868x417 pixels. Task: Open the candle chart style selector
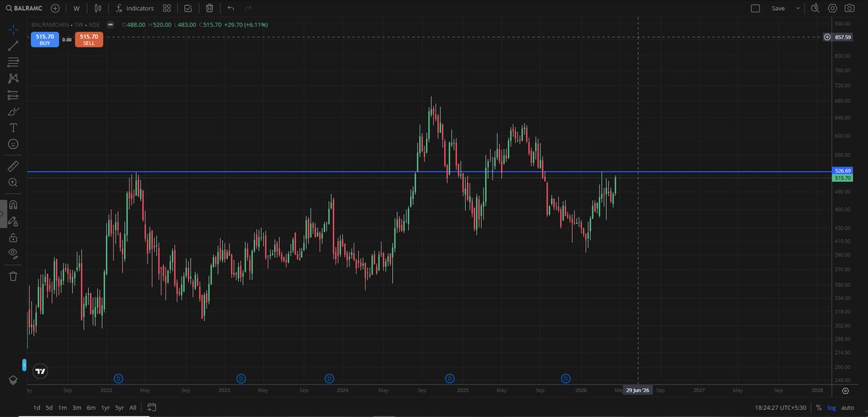pyautogui.click(x=98, y=8)
